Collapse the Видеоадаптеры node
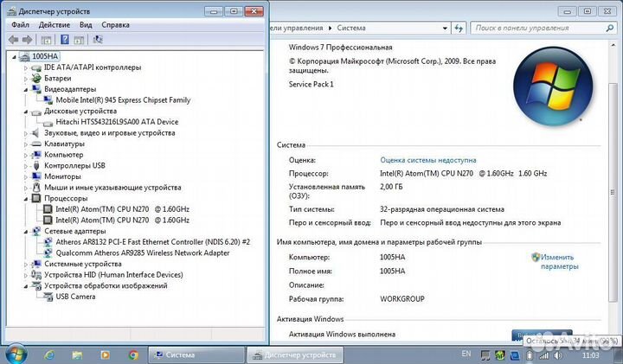Image resolution: width=623 pixels, height=364 pixels. tap(26, 90)
